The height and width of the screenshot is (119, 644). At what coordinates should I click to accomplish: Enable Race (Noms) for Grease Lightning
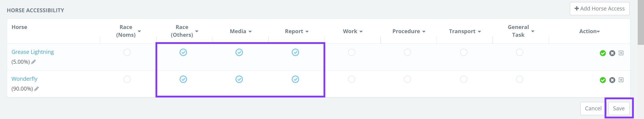127,52
